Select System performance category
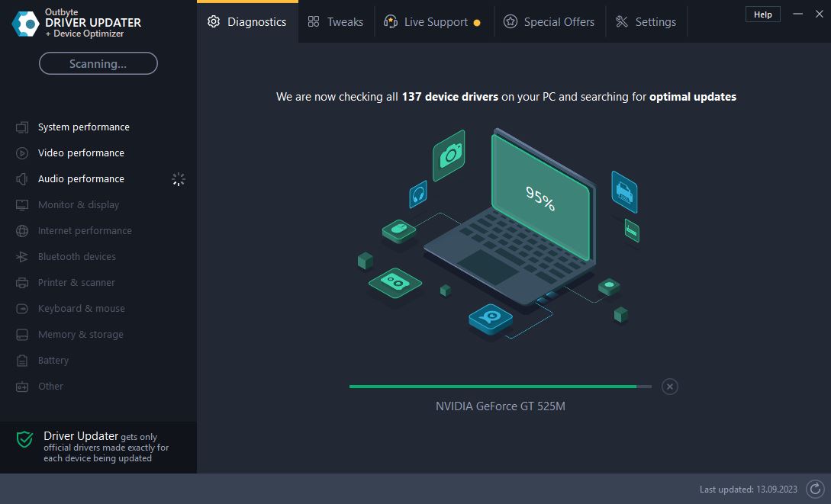Image resolution: width=831 pixels, height=504 pixels. [x=84, y=127]
